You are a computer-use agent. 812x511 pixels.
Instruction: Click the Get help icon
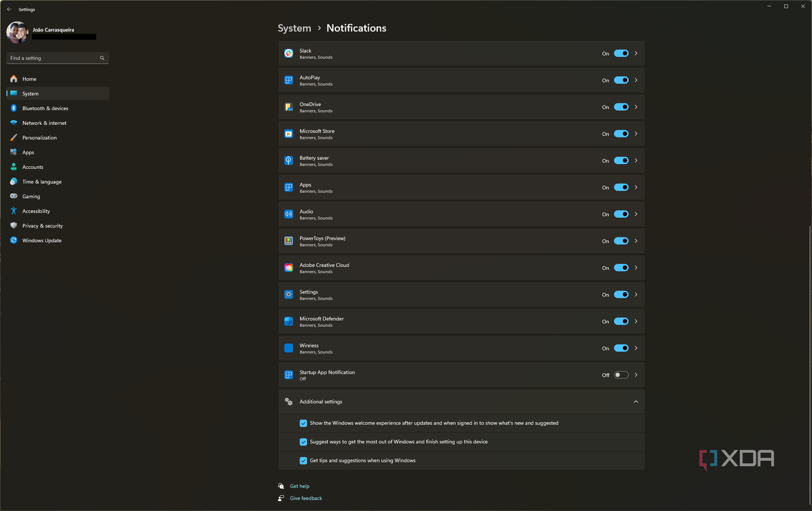[281, 486]
